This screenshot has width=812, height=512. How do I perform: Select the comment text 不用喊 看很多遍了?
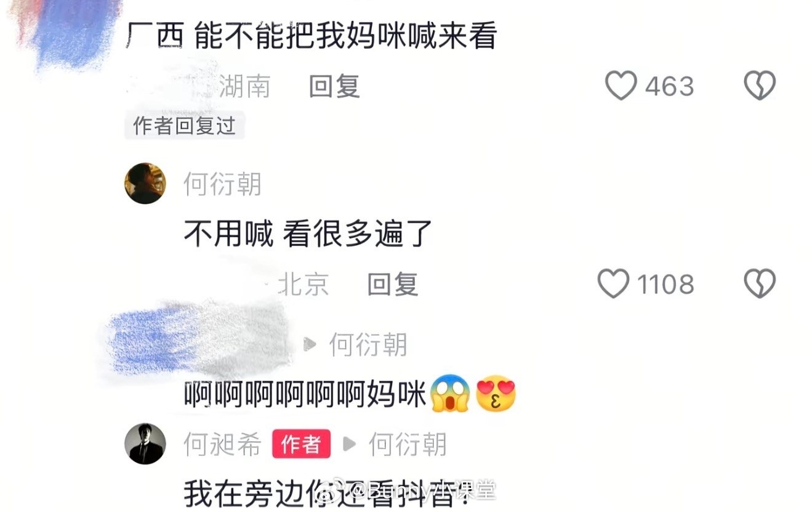(x=308, y=234)
